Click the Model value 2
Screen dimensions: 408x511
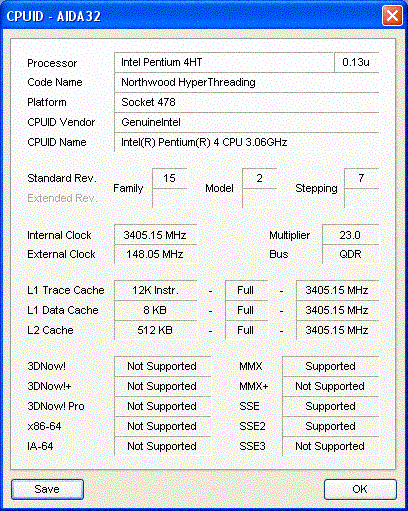pyautogui.click(x=259, y=178)
